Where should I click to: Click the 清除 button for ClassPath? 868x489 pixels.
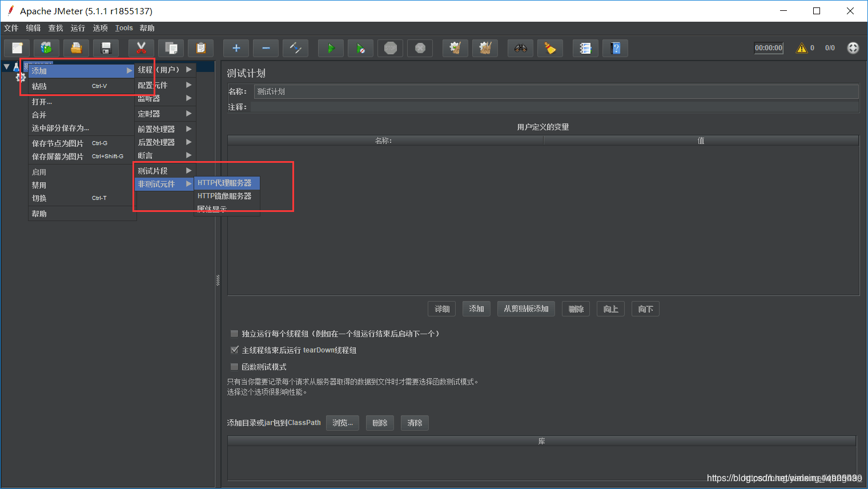415,423
